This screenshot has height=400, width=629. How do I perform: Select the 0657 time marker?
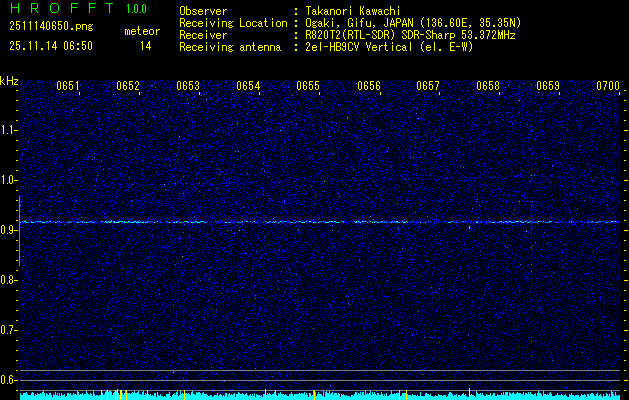(428, 87)
